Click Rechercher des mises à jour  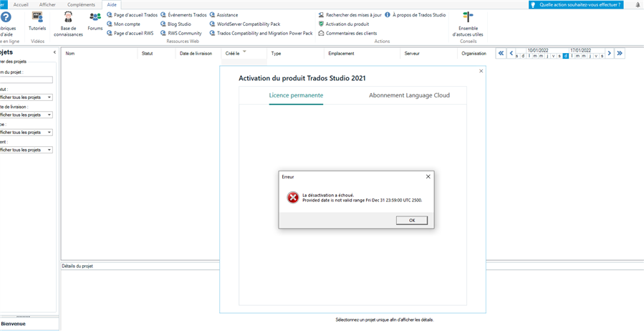point(350,15)
